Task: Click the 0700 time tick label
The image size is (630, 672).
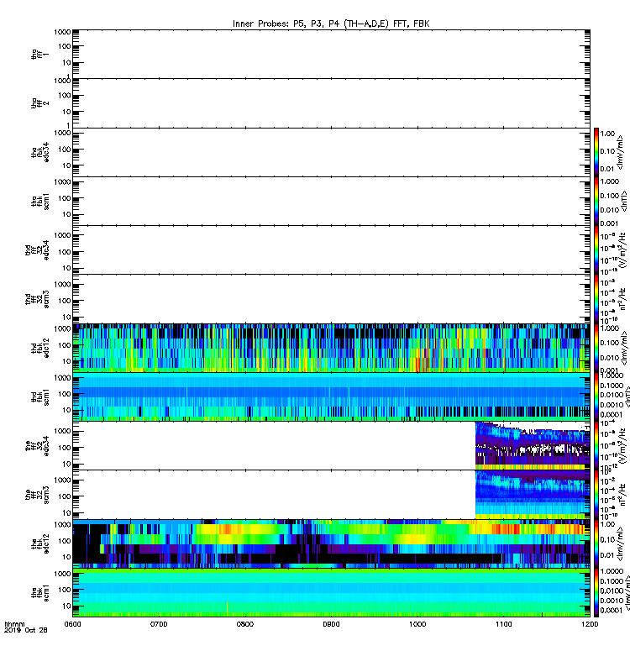Action: 159,624
